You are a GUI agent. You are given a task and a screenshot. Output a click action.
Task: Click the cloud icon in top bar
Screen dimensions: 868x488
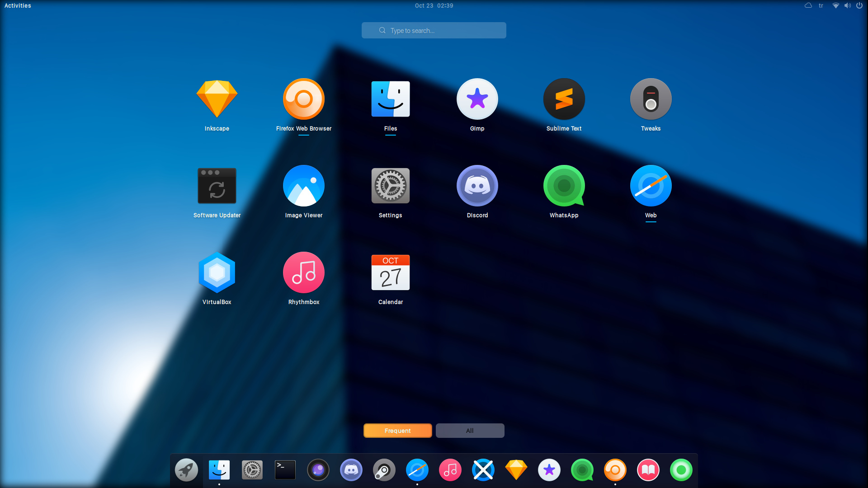click(808, 5)
